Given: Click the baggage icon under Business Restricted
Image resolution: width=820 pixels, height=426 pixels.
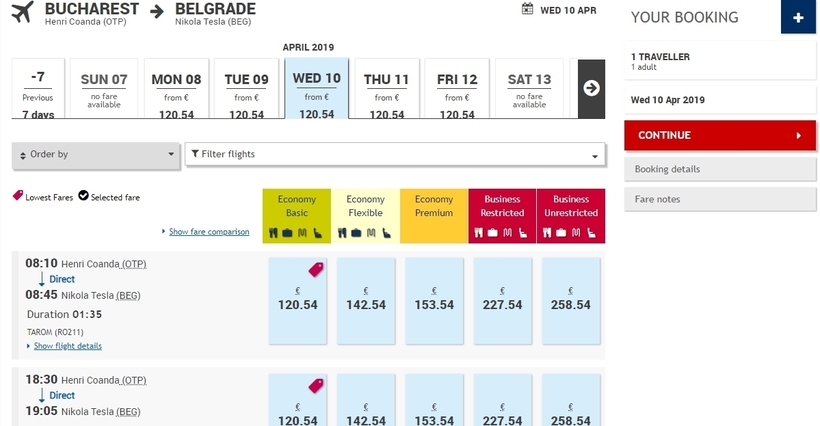Looking at the screenshot, I should point(493,233).
